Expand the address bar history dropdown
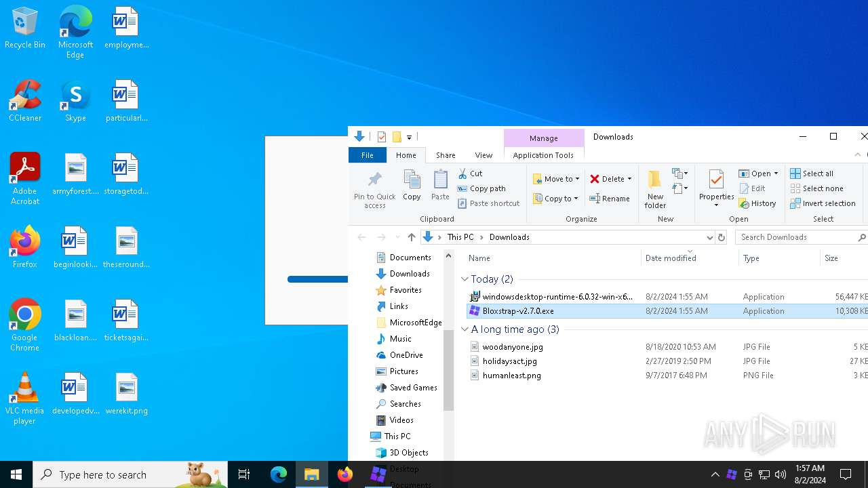The image size is (868, 488). (x=709, y=237)
